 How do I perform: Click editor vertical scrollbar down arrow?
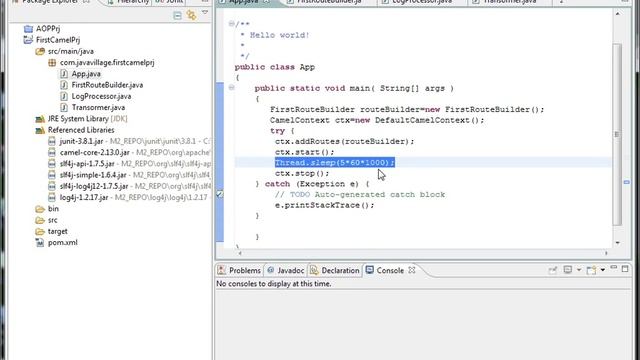coord(617,243)
